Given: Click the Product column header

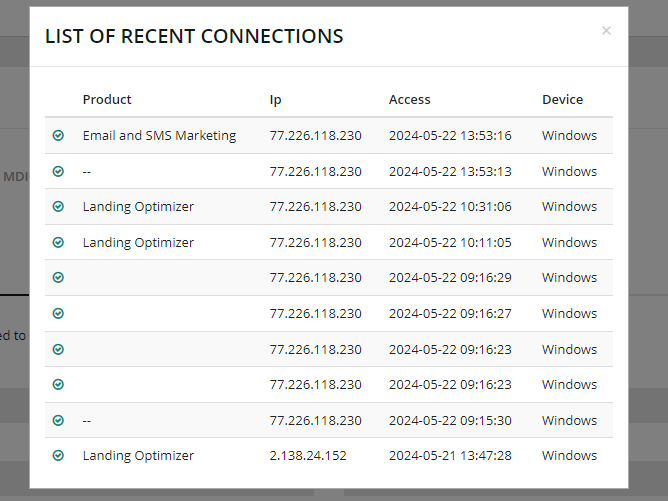Looking at the screenshot, I should click(107, 100).
